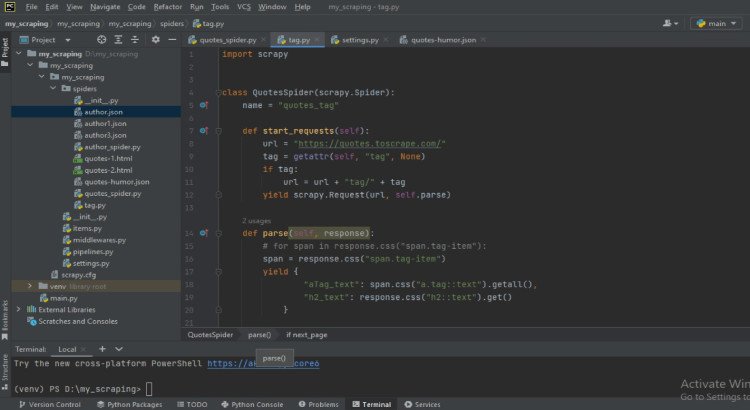Viewport: 750px width, 410px height.
Task: Expand the venv library root folder
Action: tap(30, 286)
